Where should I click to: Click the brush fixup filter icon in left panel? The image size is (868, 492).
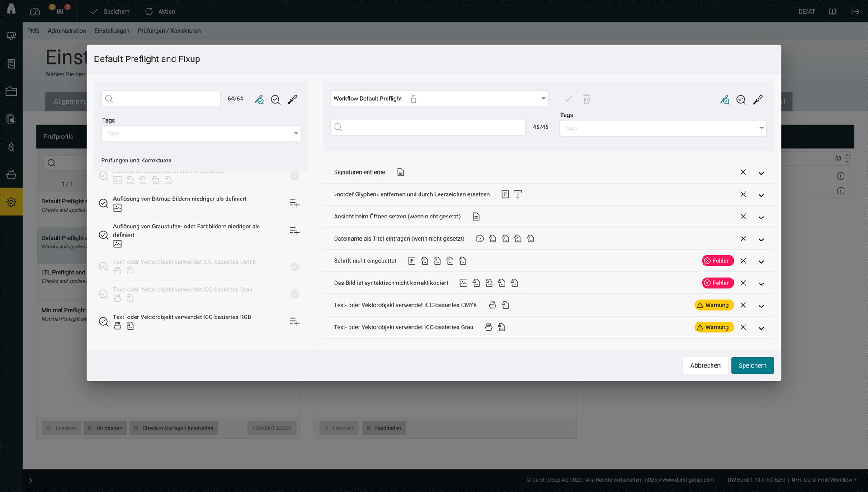[292, 99]
